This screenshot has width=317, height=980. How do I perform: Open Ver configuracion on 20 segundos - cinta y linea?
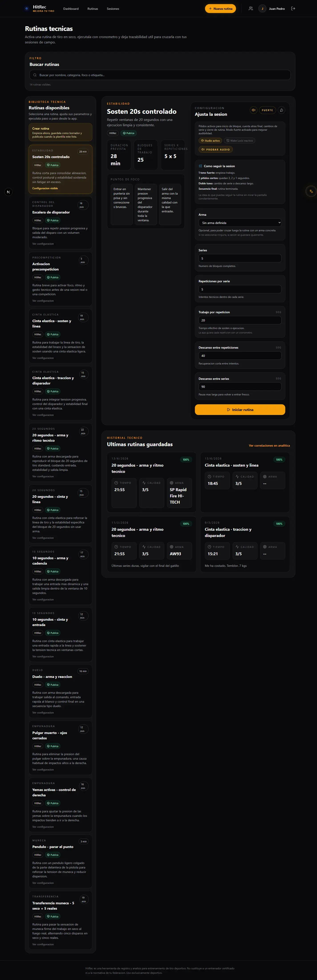pos(43,538)
